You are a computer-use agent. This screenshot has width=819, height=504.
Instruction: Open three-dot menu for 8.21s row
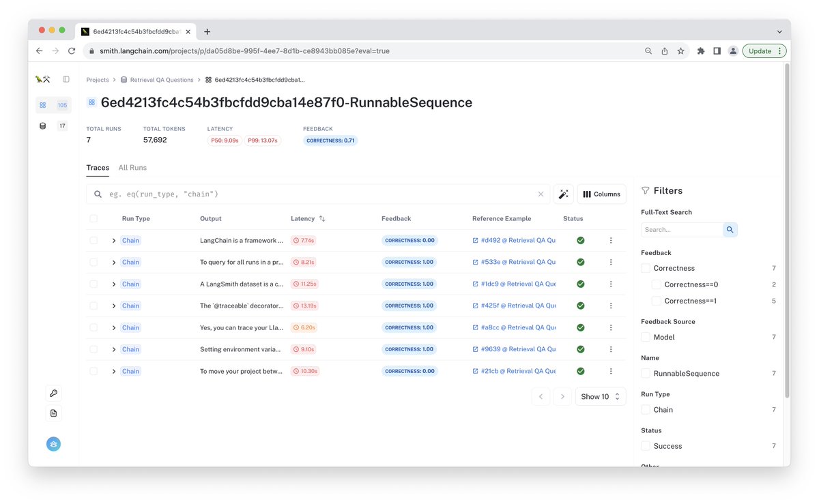611,263
